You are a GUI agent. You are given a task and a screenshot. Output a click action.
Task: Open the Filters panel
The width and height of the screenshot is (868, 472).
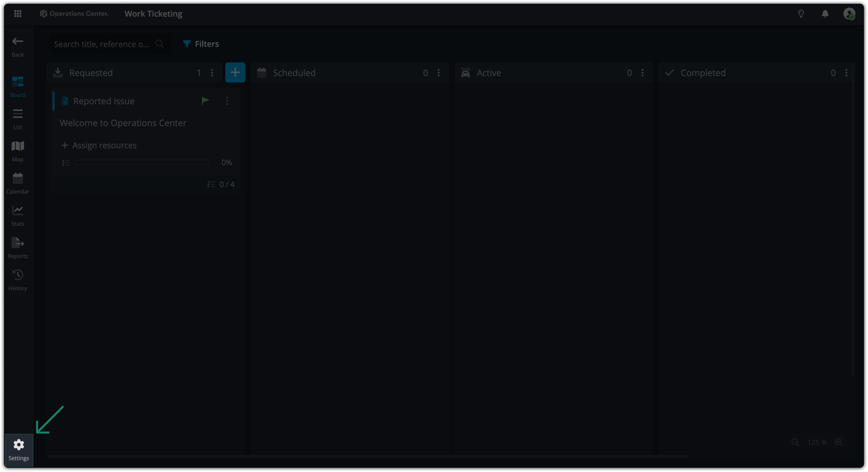[201, 44]
